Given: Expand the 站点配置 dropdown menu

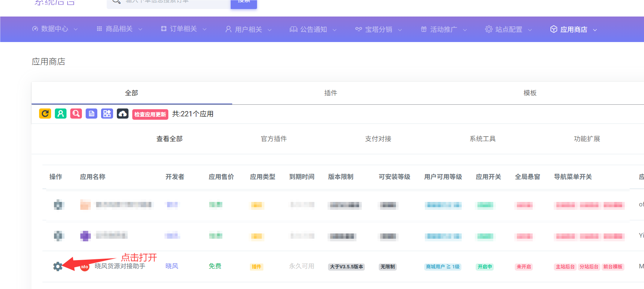Looking at the screenshot, I should [508, 29].
